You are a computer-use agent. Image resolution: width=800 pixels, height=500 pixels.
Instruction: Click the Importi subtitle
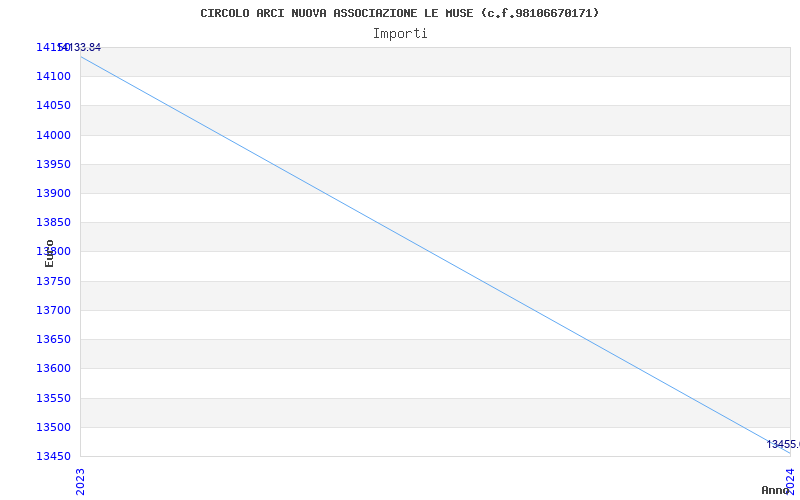399,34
